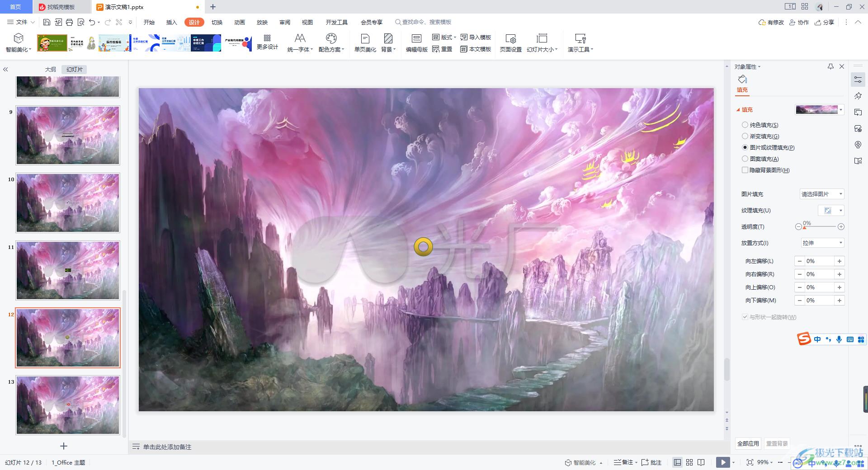868x470 pixels.
Task: Toggle 与形状一起旋转 checkbox
Action: click(745, 317)
